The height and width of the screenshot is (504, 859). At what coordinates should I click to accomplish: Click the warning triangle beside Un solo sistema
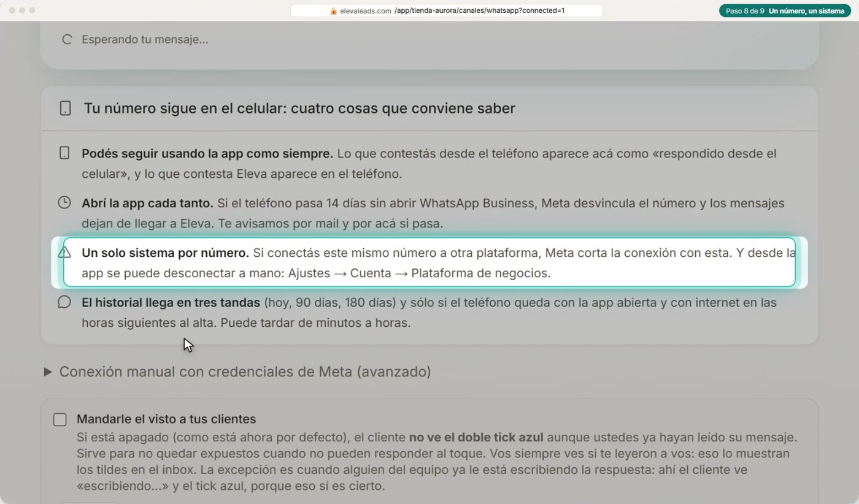(x=64, y=253)
